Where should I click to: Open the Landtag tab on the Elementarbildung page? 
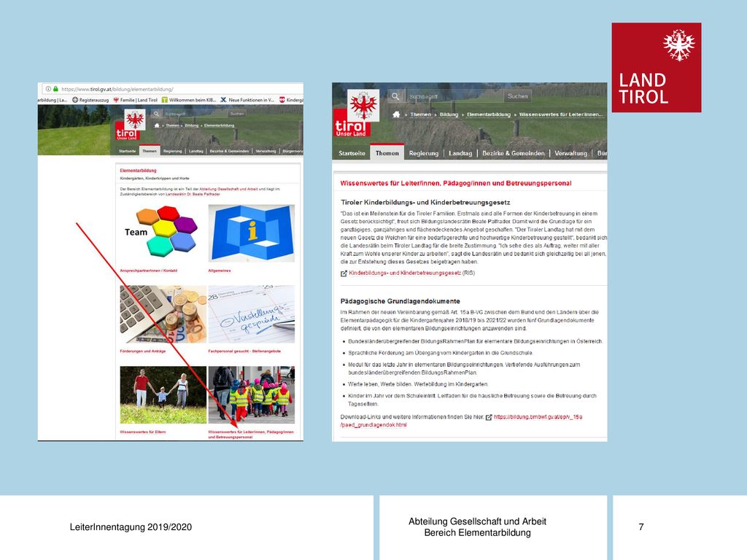point(196,151)
